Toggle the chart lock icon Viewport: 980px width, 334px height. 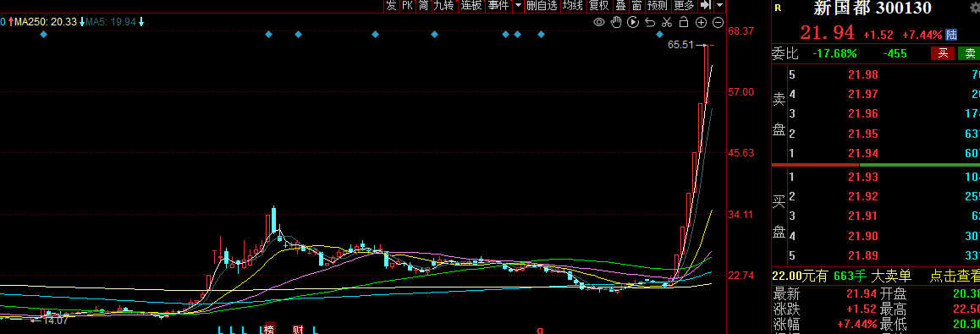[684, 23]
